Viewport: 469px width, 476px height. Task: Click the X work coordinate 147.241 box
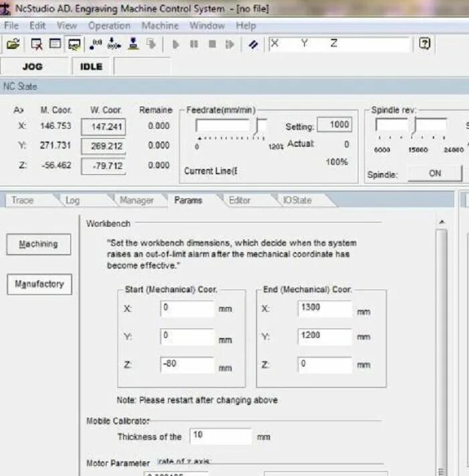[x=103, y=127]
